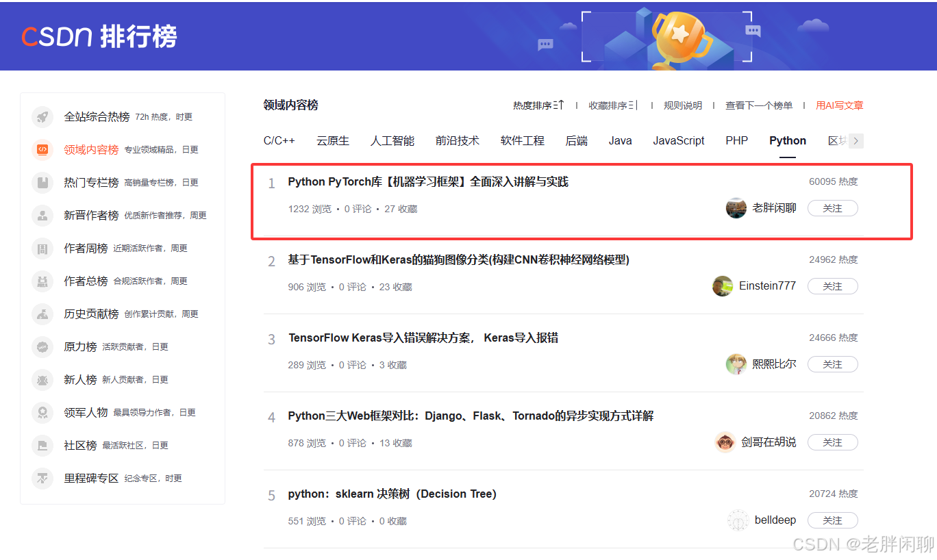Click the CSDN logo in header

(99, 36)
